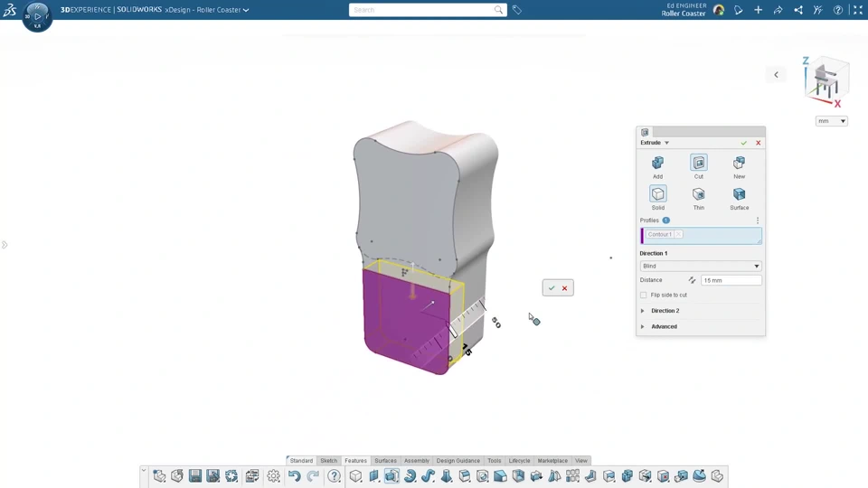The height and width of the screenshot is (488, 868).
Task: Select the Surface extrude type
Action: click(x=739, y=198)
